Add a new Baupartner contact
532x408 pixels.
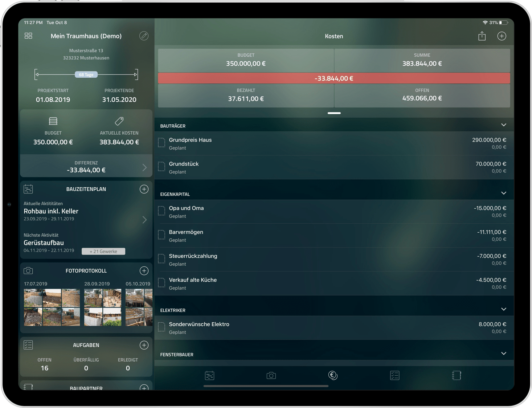coord(144,388)
